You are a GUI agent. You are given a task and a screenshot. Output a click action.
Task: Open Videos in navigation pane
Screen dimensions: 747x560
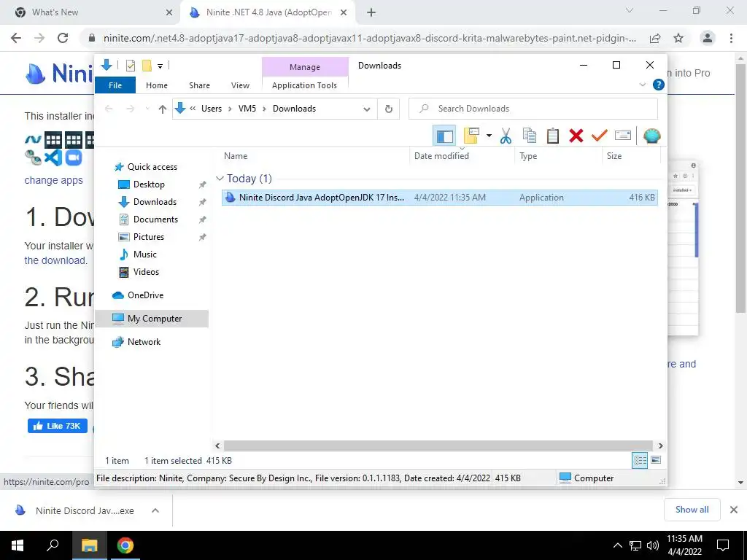(x=146, y=272)
